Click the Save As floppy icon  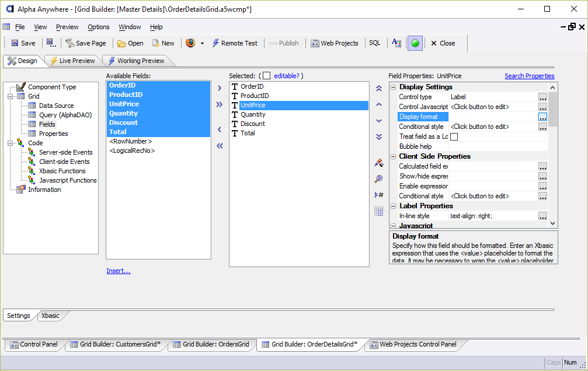tap(51, 43)
